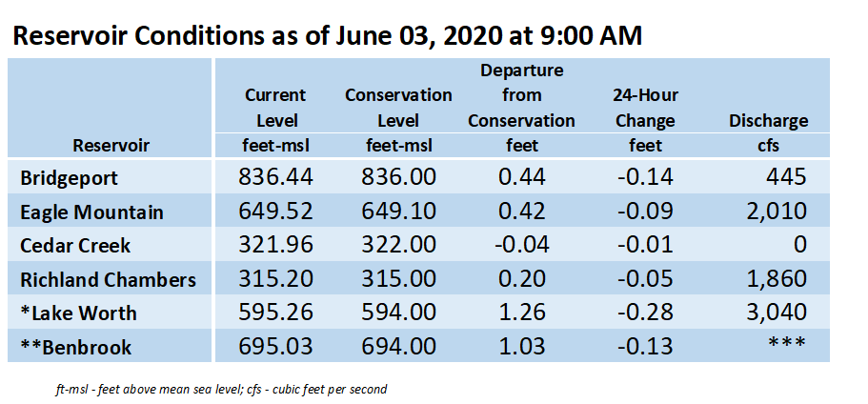Click the Reservoir Conditions title heading
This screenshot has width=868, height=404.
[327, 36]
